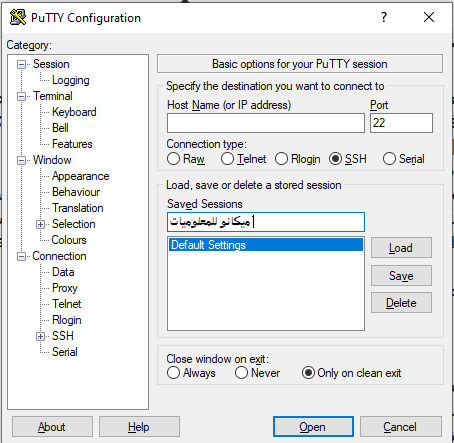Screen dimensions: 454x443
Task: Click the Host Name input field
Action: click(266, 123)
